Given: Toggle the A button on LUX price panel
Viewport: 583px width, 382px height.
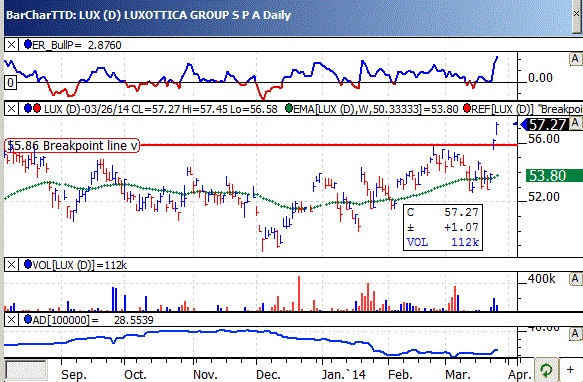Looking at the screenshot, I should [575, 123].
